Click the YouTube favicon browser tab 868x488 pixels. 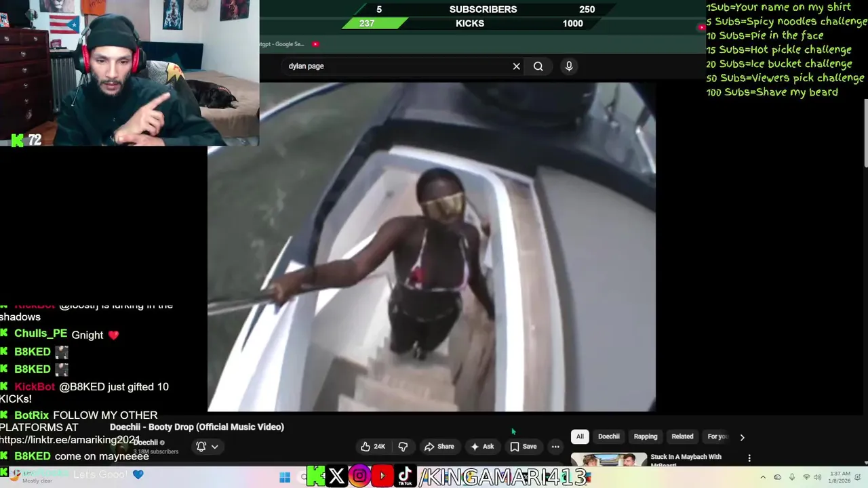[x=315, y=44]
